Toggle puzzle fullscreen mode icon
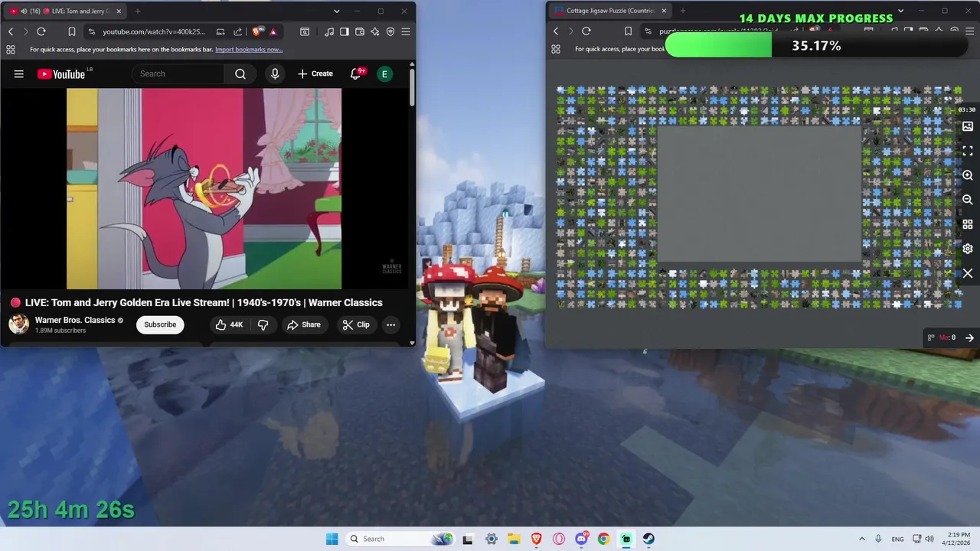The width and height of the screenshot is (980, 551). [968, 151]
